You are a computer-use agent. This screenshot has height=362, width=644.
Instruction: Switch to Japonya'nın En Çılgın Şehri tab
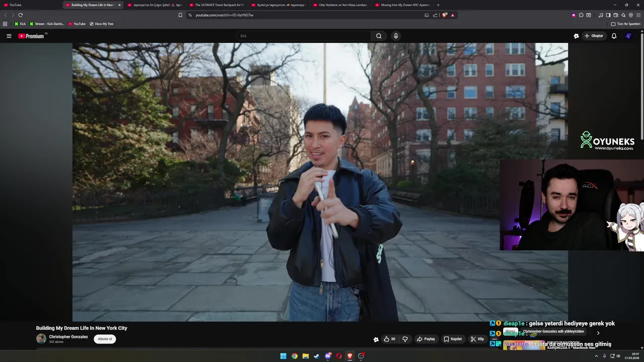pos(155,5)
